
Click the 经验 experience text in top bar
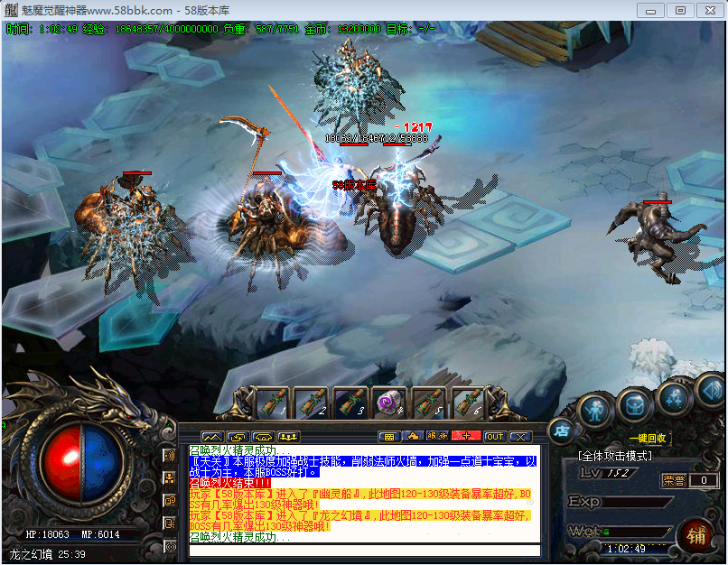point(150,29)
